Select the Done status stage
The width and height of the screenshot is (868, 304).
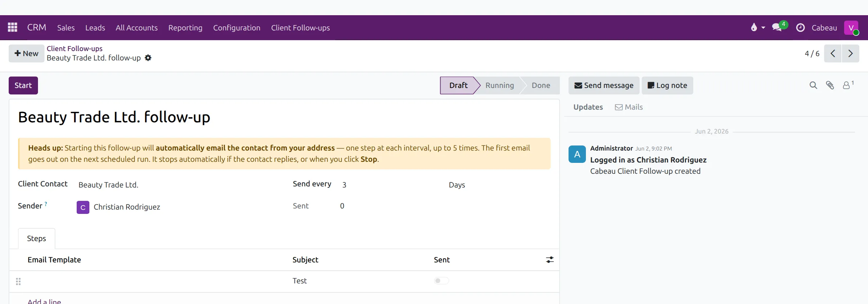541,85
